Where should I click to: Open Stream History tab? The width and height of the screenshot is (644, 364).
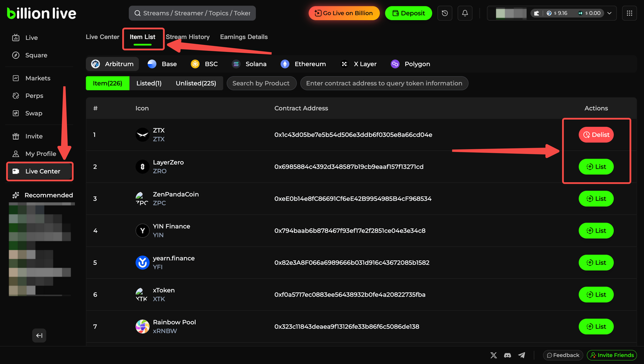pos(188,37)
